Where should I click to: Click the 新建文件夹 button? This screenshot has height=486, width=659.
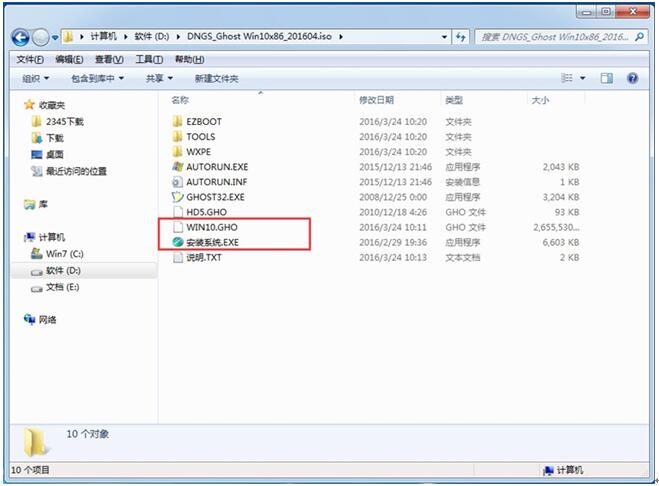coord(217,78)
